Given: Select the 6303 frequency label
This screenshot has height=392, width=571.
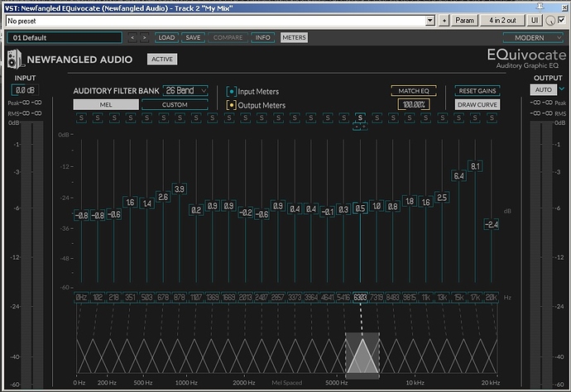Looking at the screenshot, I should (360, 298).
